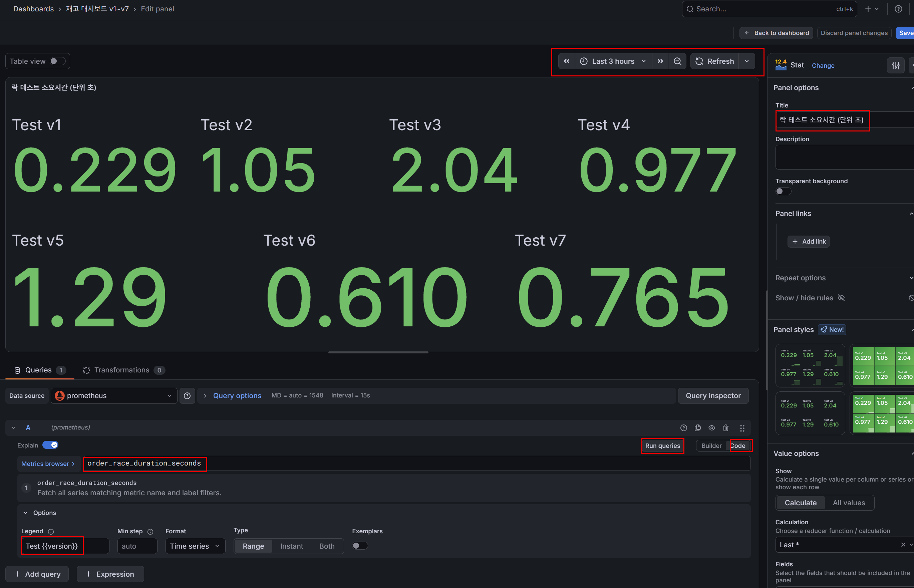Click the Show / hide rules eye-slash icon
This screenshot has height=588, width=914.
coord(841,298)
